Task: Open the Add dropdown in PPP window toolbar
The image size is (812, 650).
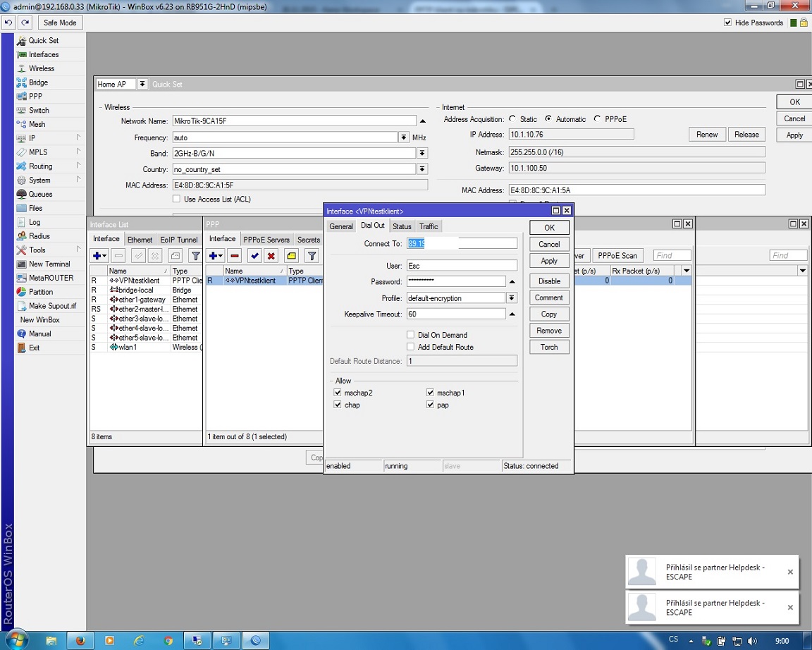Action: click(216, 256)
